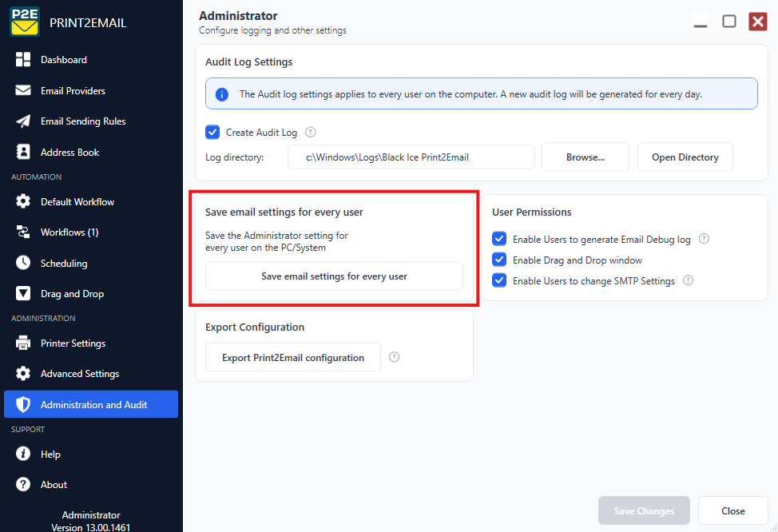
Task: Click help icon next to SMTP Settings option
Action: click(x=688, y=280)
